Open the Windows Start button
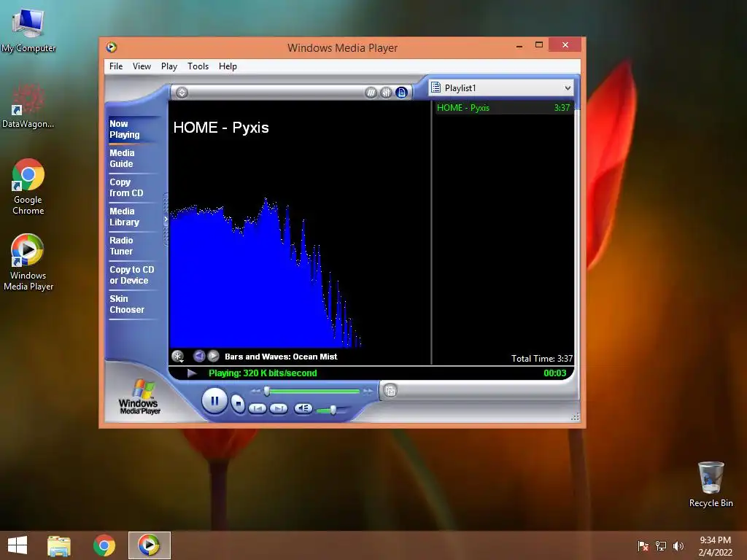Image resolution: width=747 pixels, height=560 pixels. [18, 545]
